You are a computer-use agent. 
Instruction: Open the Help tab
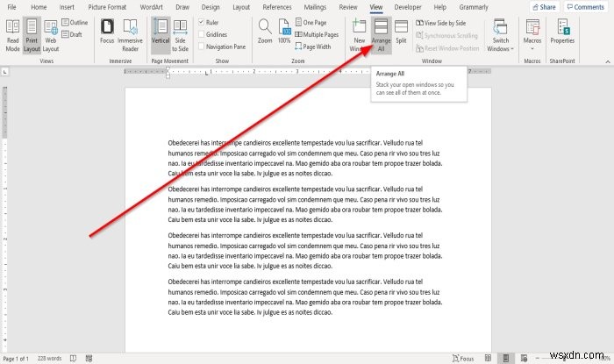(439, 7)
